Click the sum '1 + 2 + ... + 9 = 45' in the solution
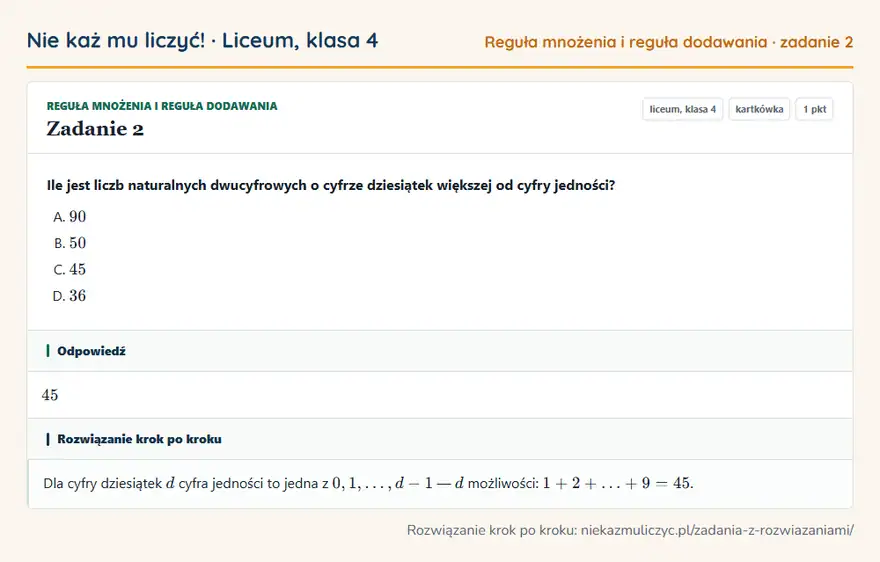Screen dimensions: 880x562 point(617,483)
